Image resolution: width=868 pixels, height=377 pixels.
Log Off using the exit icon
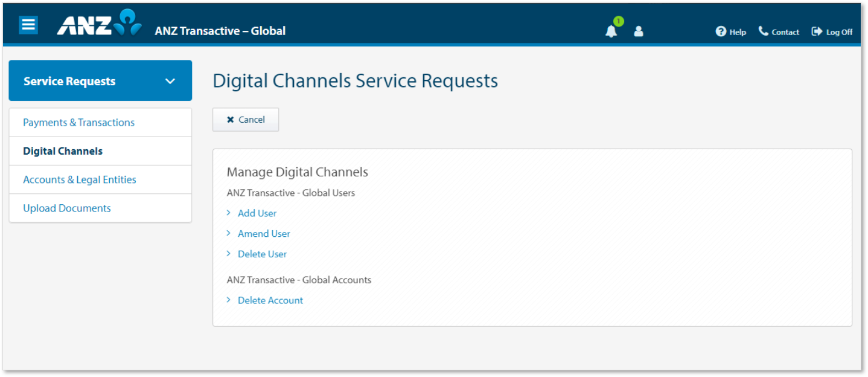(x=816, y=31)
